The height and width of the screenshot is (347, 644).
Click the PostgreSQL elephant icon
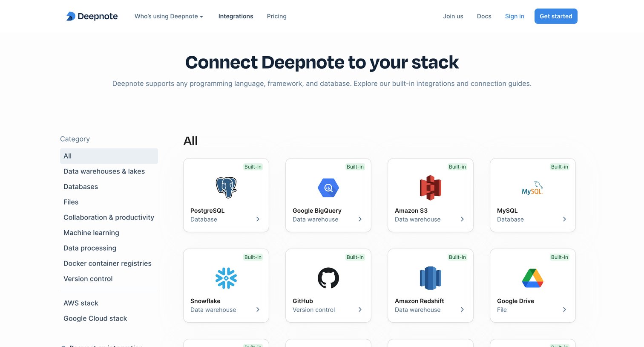click(226, 188)
